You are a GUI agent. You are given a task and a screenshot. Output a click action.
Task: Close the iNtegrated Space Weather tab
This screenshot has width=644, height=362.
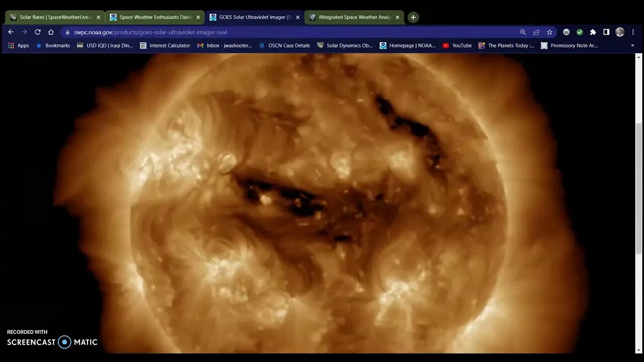(x=397, y=17)
